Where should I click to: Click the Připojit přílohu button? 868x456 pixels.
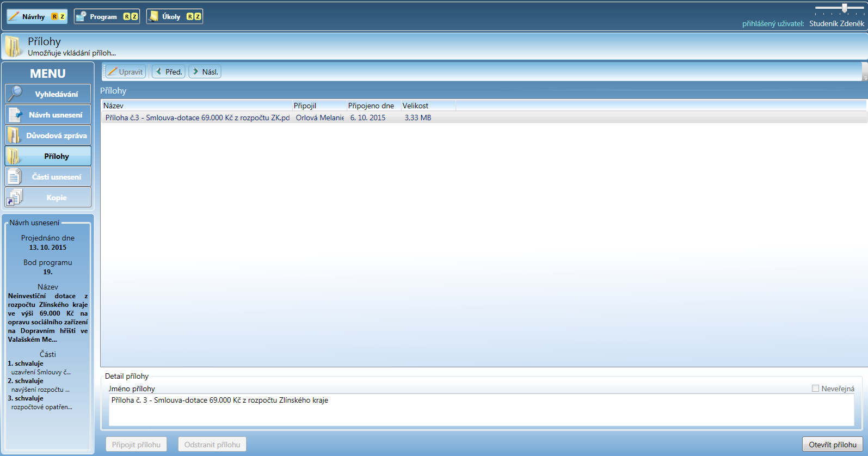point(136,445)
